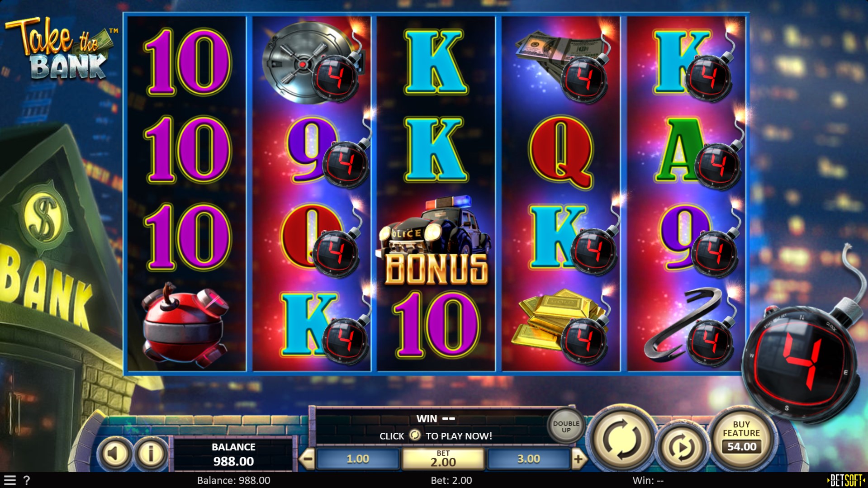Open the info paytable button
Viewport: 868px width, 488px height.
[x=151, y=453]
